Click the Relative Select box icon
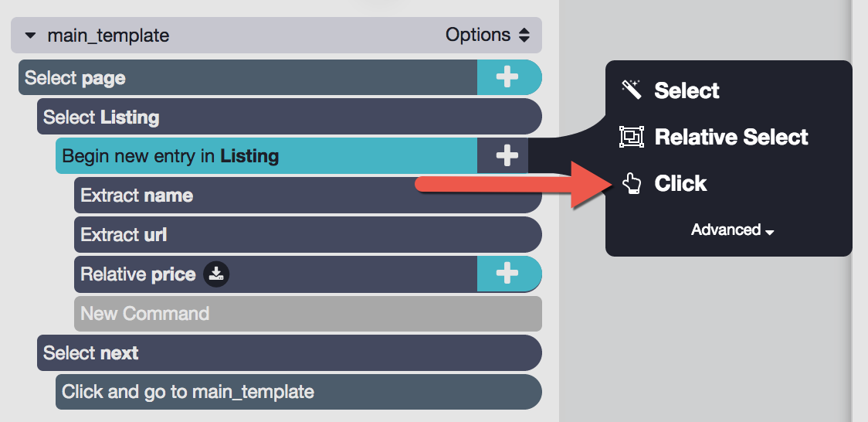 tap(631, 137)
